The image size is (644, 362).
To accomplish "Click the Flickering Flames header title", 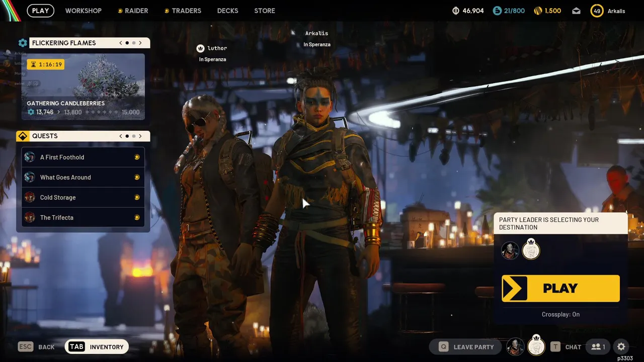I will [x=64, y=43].
